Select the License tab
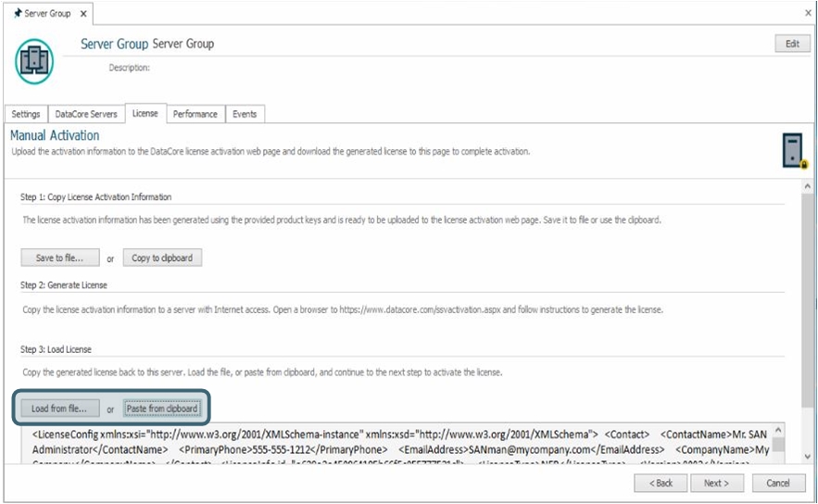Viewport: 818px width, 504px height. click(x=145, y=113)
